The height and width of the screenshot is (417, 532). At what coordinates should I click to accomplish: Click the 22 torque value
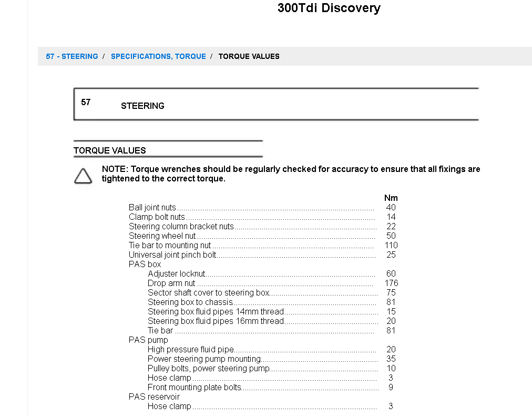391,226
